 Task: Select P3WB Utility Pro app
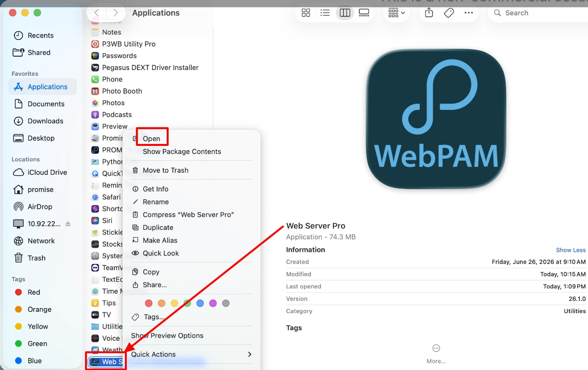coord(129,44)
